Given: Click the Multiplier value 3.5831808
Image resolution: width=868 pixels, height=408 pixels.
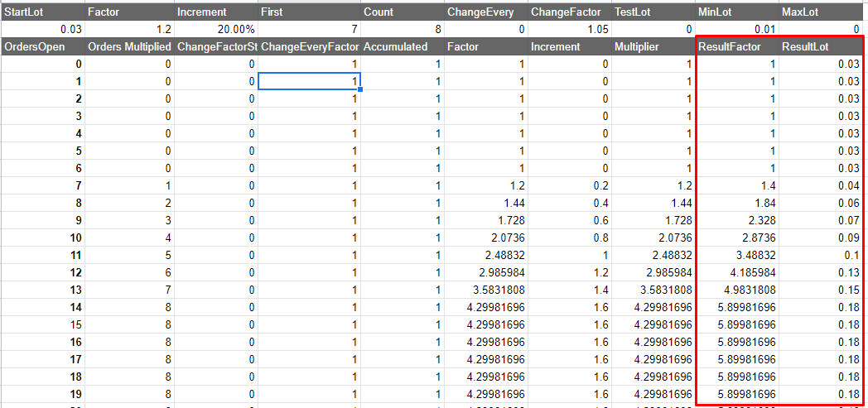Looking at the screenshot, I should [x=653, y=290].
